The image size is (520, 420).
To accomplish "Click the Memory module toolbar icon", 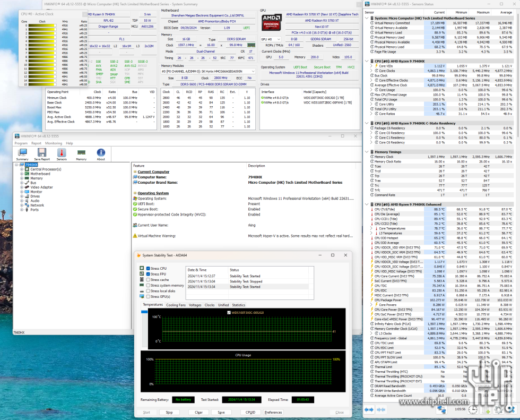I will point(81,152).
